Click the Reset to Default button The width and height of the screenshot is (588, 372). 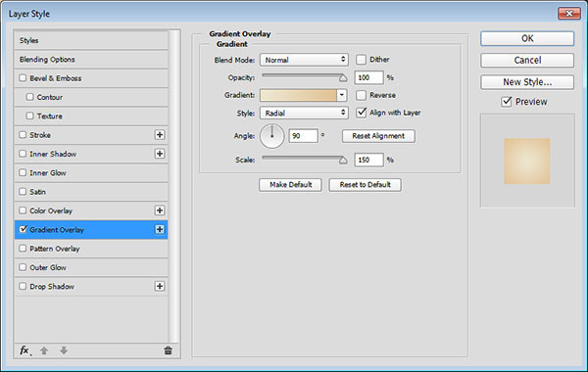click(x=365, y=185)
